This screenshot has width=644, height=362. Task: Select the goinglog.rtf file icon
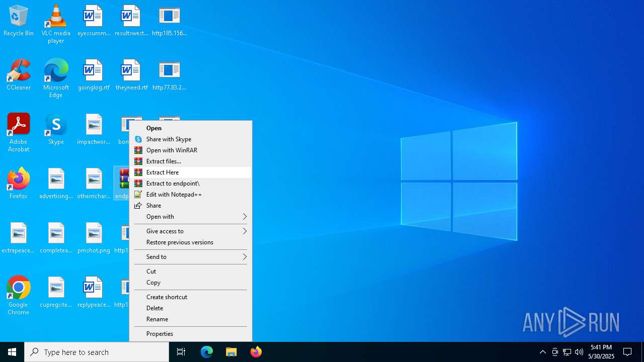tap(94, 75)
